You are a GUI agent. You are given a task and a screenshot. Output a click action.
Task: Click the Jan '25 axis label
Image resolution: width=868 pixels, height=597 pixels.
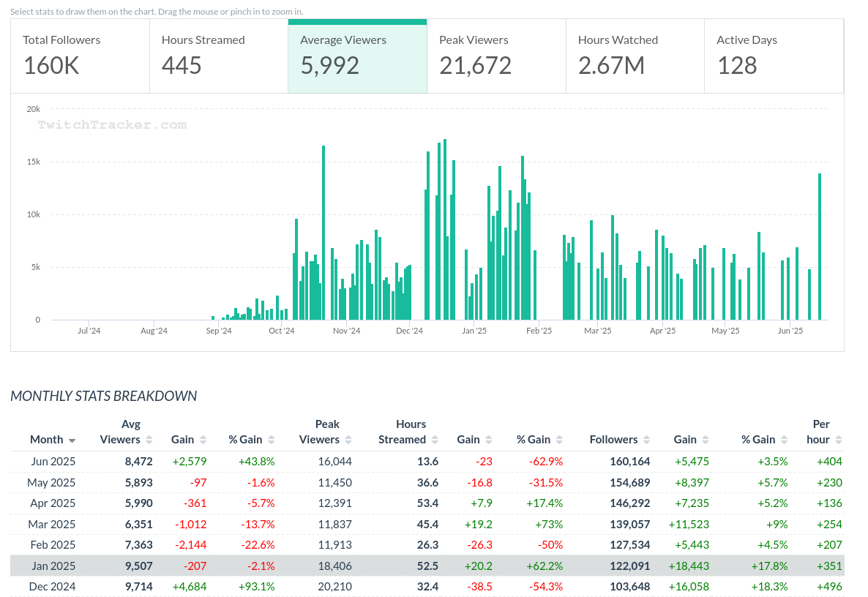click(474, 330)
